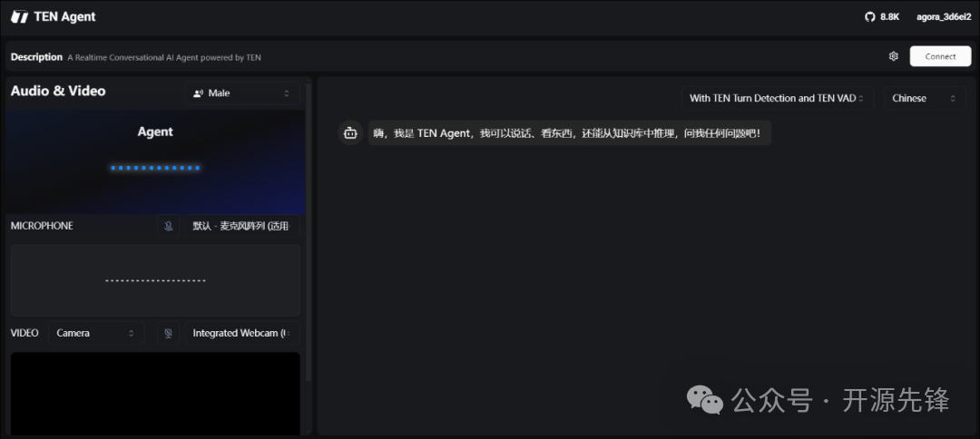
Task: Click the VIDEO label
Action: [24, 333]
